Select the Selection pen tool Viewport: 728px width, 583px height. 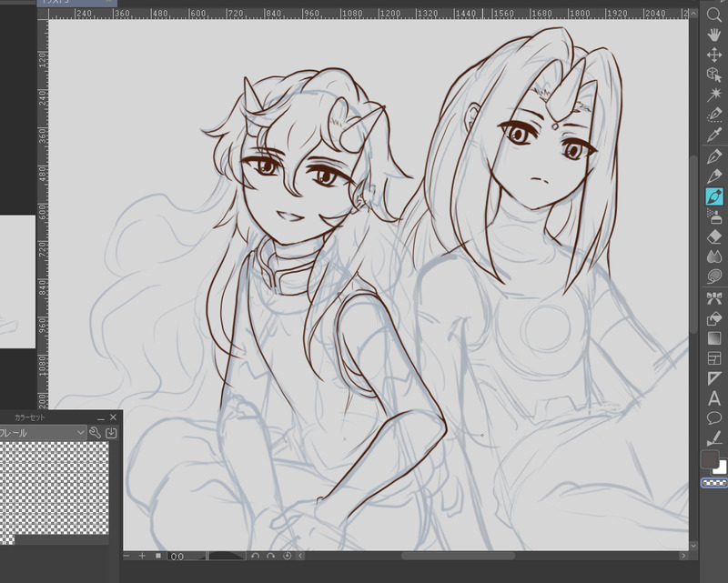[x=714, y=115]
